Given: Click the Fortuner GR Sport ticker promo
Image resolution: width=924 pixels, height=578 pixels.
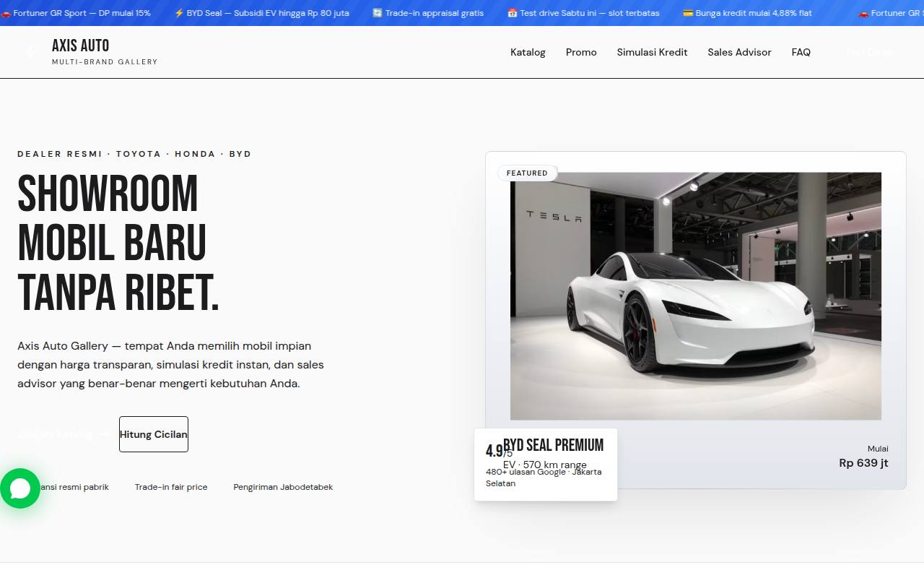Looking at the screenshot, I should [x=77, y=13].
